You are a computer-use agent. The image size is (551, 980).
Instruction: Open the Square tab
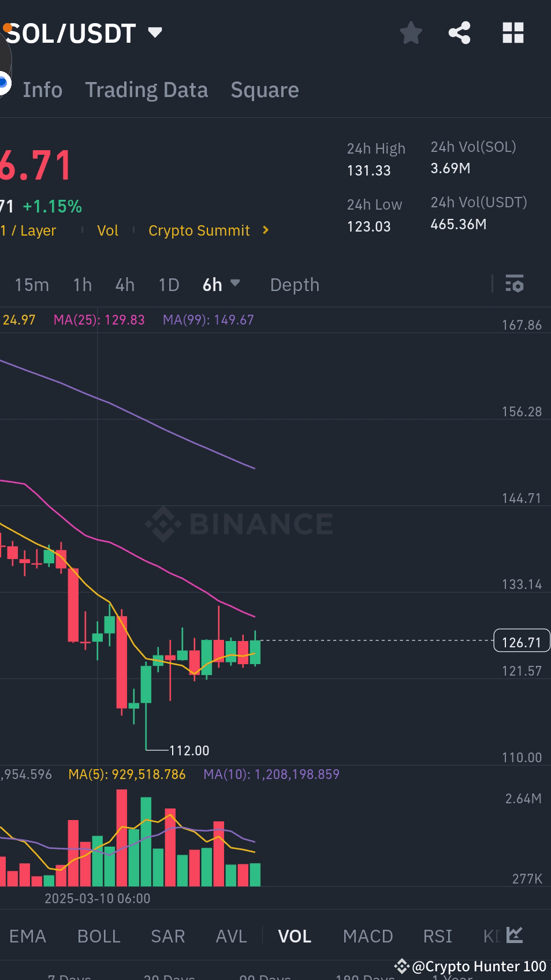tap(265, 90)
